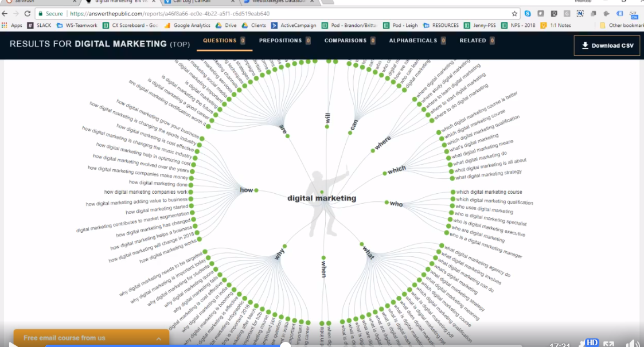
Task: Bookmark this page with the star icon
Action: click(x=514, y=14)
